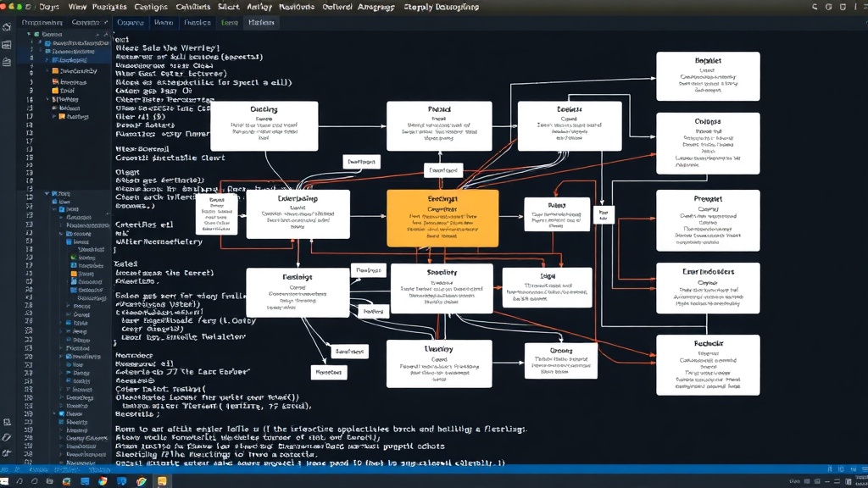Click the green macOS-style window button

tap(19, 7)
